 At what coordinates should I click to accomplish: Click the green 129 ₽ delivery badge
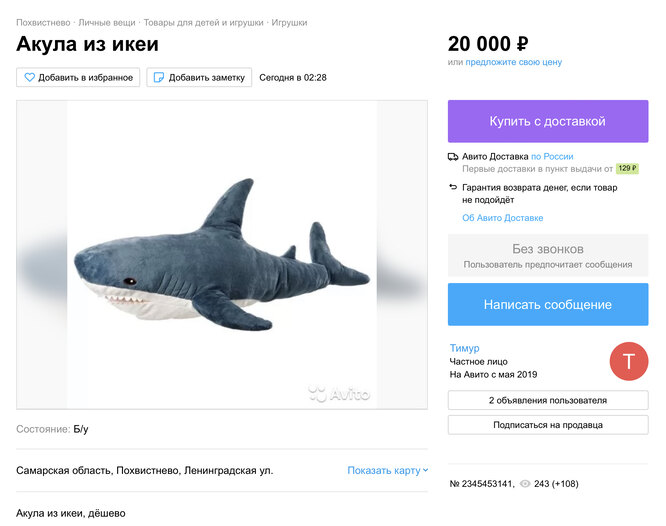(627, 169)
